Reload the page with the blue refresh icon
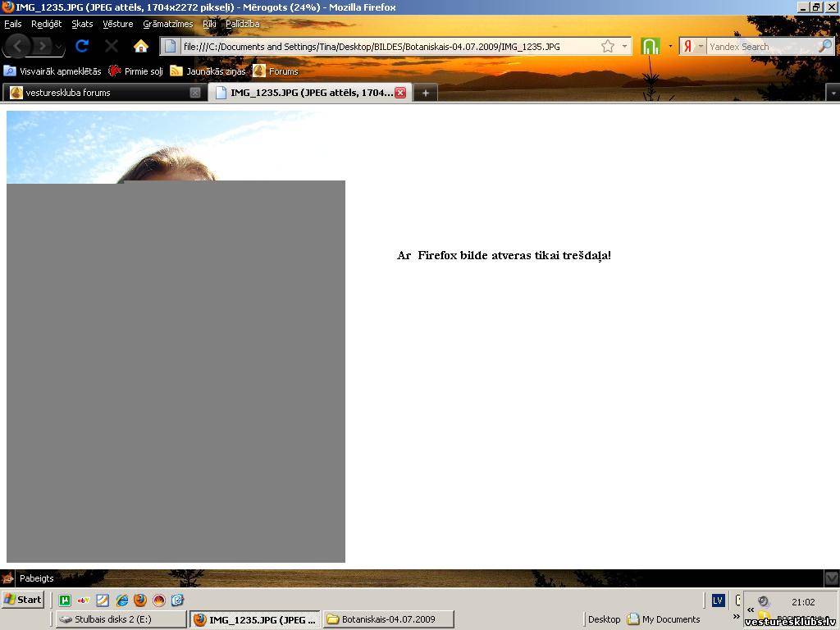The height and width of the screenshot is (630, 840). (x=82, y=47)
